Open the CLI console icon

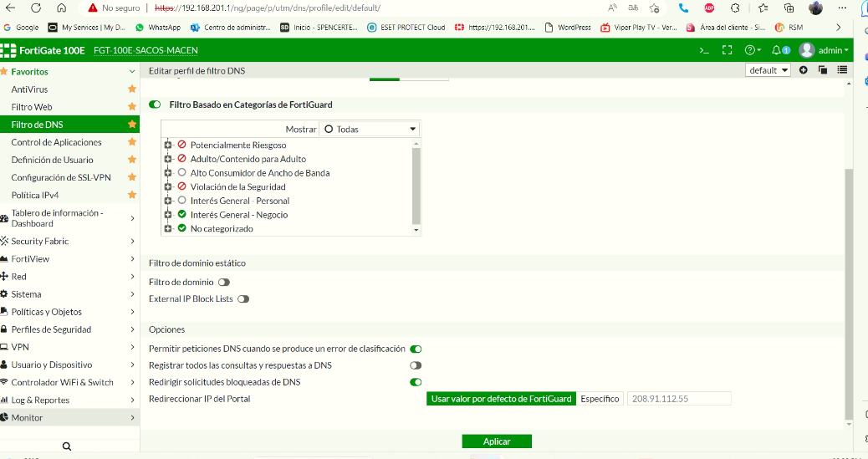point(704,50)
